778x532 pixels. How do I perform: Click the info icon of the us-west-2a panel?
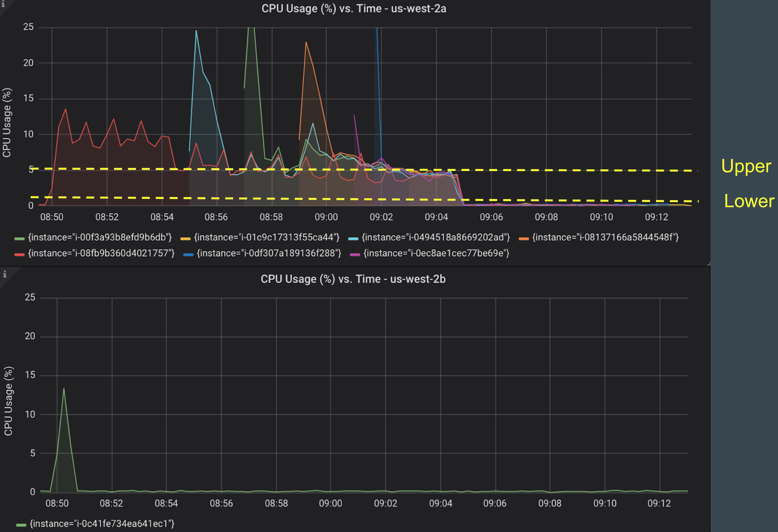point(3,4)
